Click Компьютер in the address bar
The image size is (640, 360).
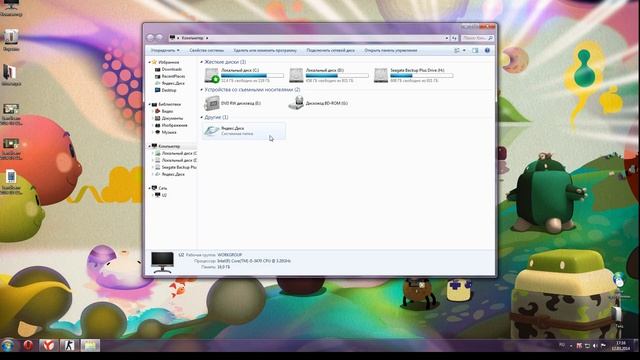(192, 38)
